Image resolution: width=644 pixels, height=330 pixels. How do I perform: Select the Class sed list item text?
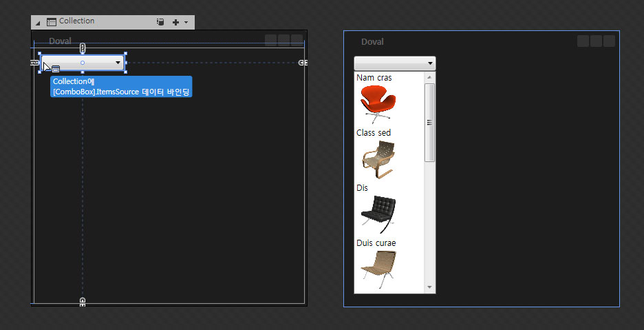374,132
